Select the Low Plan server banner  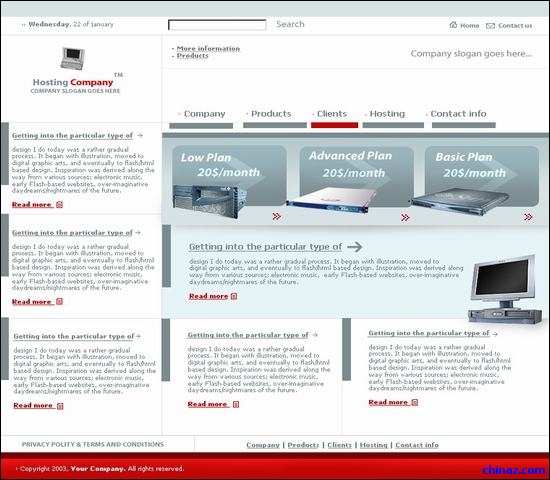(x=229, y=181)
